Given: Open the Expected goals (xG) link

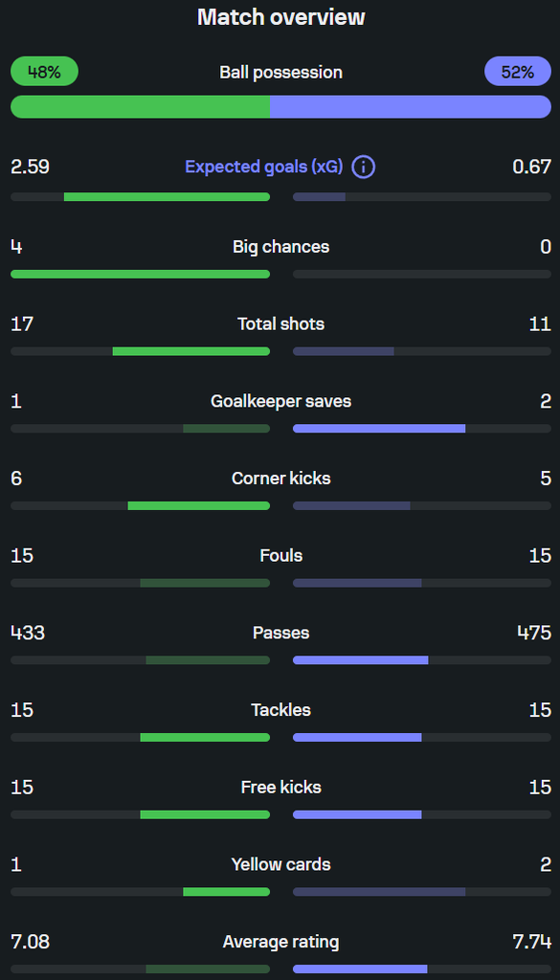Looking at the screenshot, I should click(x=264, y=167).
